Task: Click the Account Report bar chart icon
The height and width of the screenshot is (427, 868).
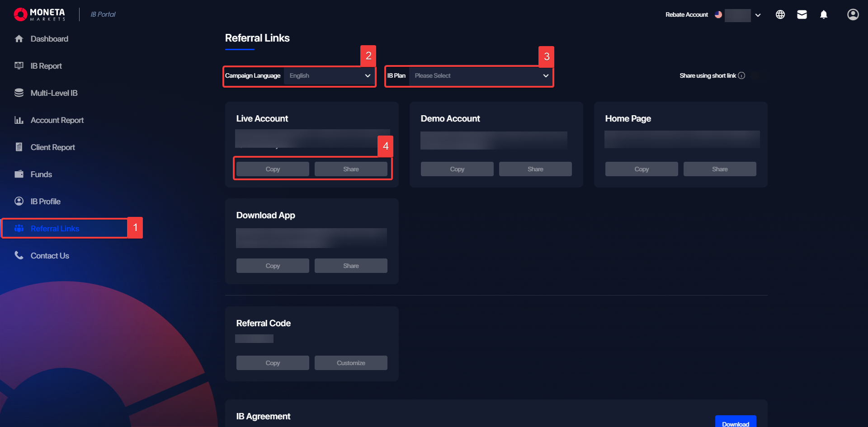Action: 19,120
